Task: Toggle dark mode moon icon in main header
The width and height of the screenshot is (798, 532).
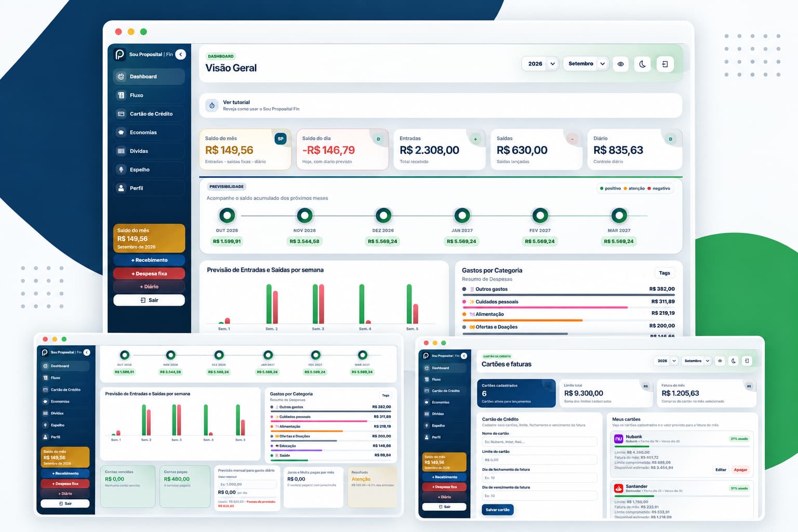Action: click(643, 64)
